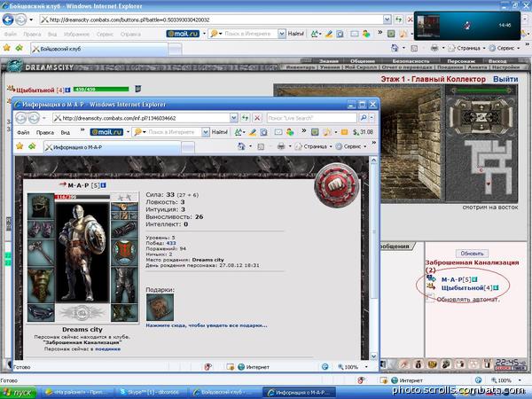Click 'Нажмите сюда, чтобы увидеть все подарки...' link
The height and width of the screenshot is (399, 532).
click(x=207, y=325)
